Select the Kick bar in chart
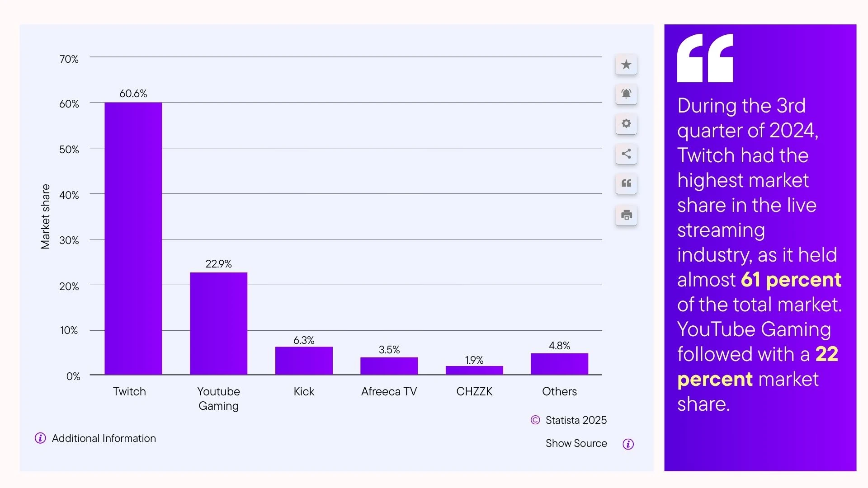 point(304,361)
